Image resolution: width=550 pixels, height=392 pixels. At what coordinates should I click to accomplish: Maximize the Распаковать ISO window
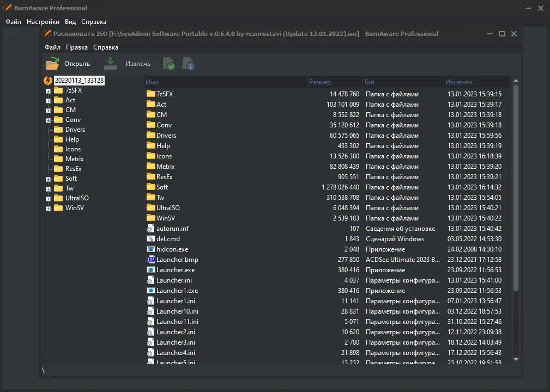502,34
